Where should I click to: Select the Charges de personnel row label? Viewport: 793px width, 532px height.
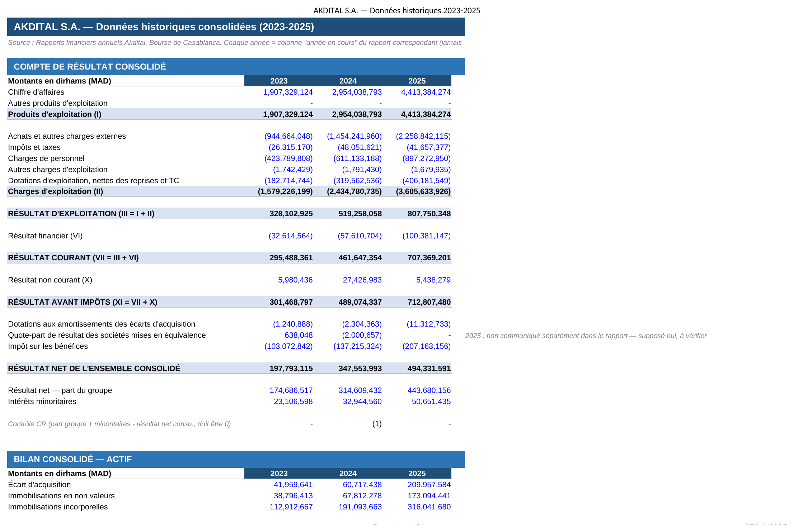pyautogui.click(x=46, y=158)
